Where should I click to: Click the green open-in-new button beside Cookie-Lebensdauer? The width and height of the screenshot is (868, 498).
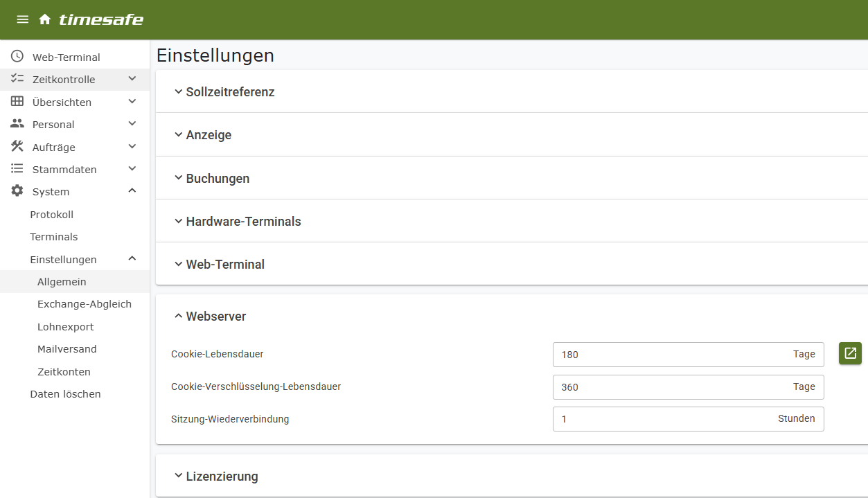click(x=850, y=353)
